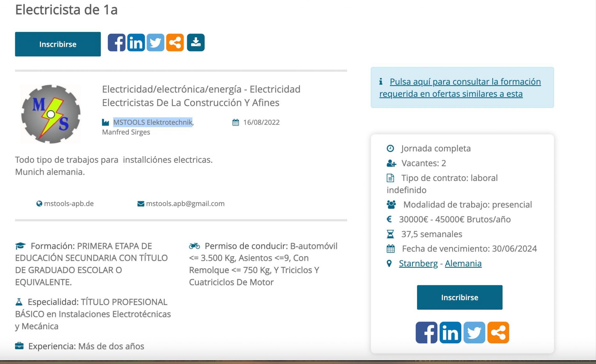Click orange share icon in side panel
Screen dimensions: 596x364
point(498,332)
